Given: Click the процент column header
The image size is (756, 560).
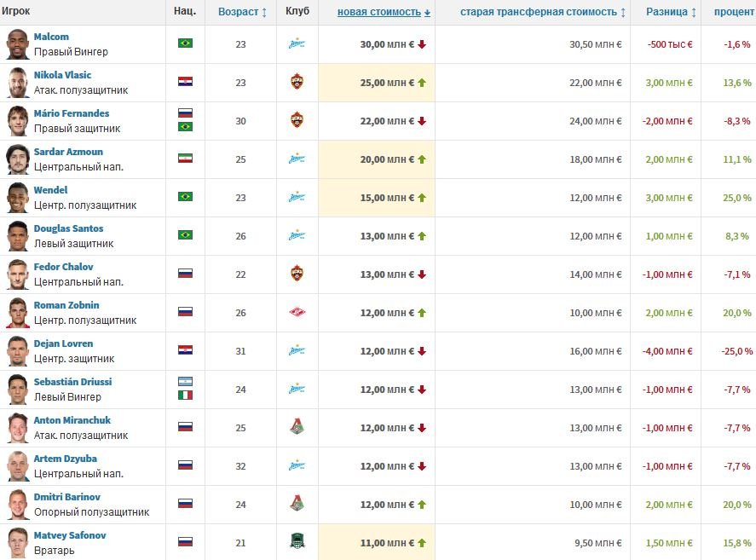Looking at the screenshot, I should [733, 12].
